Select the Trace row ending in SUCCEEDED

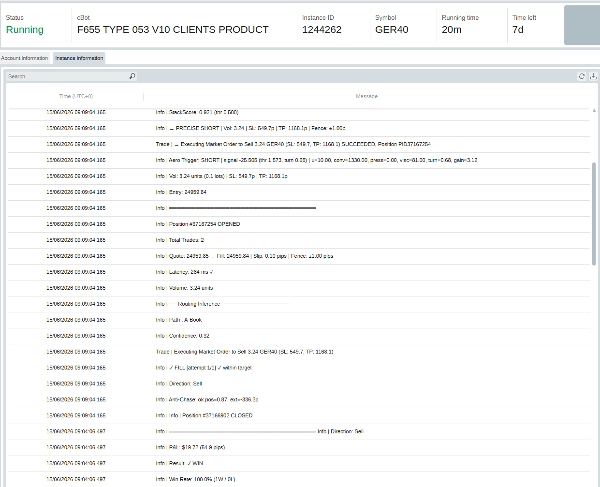[299, 144]
